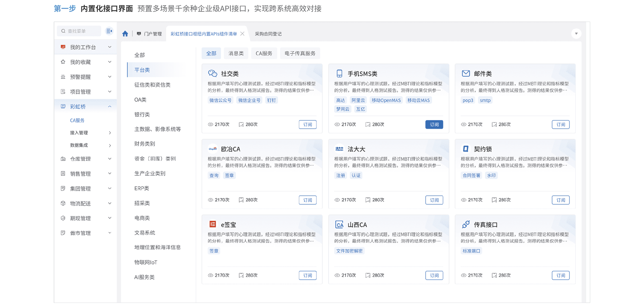
Task: Click the 微信公众号 tag link
Action: (x=220, y=100)
